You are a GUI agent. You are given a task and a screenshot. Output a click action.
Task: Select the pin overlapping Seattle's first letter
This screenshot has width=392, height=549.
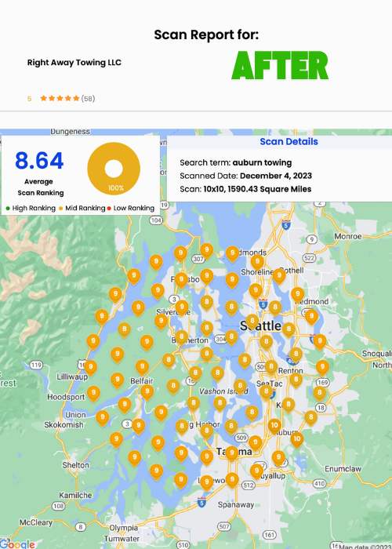pos(252,322)
